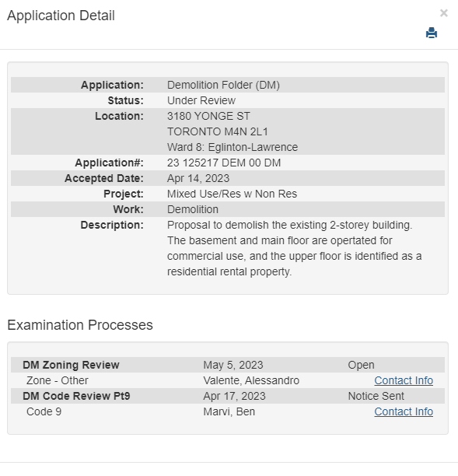Click the 3180 YONGE ST address line

(x=208, y=116)
